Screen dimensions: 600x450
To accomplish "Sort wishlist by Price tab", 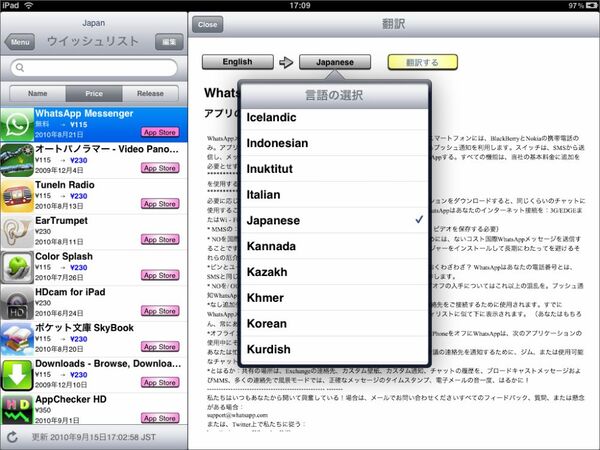I will 94,93.
